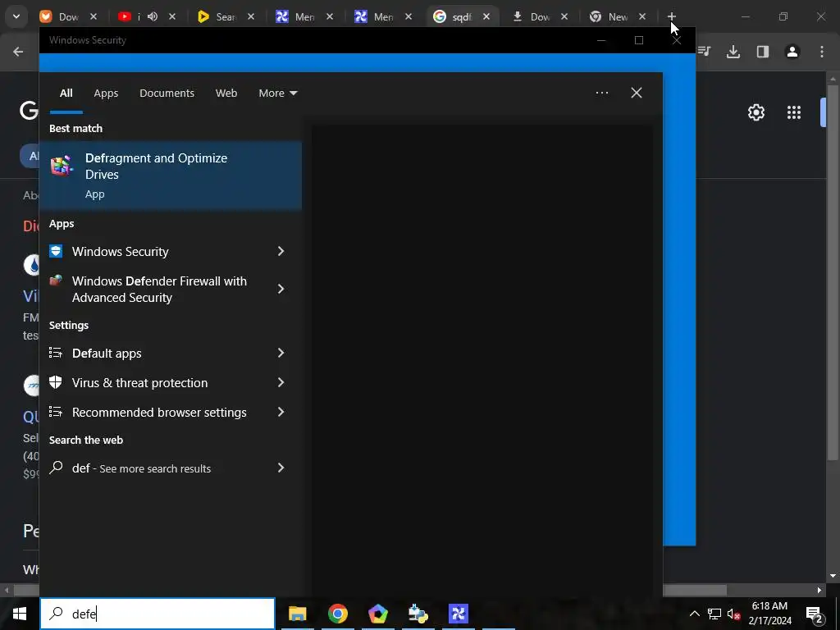Open Chrome profile avatar
The width and height of the screenshot is (840, 630).
point(792,52)
